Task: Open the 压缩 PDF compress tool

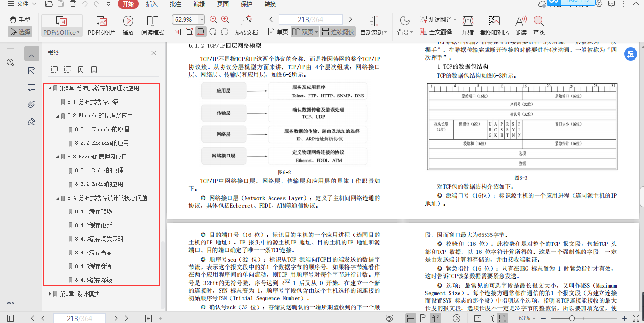Action: tap(468, 25)
